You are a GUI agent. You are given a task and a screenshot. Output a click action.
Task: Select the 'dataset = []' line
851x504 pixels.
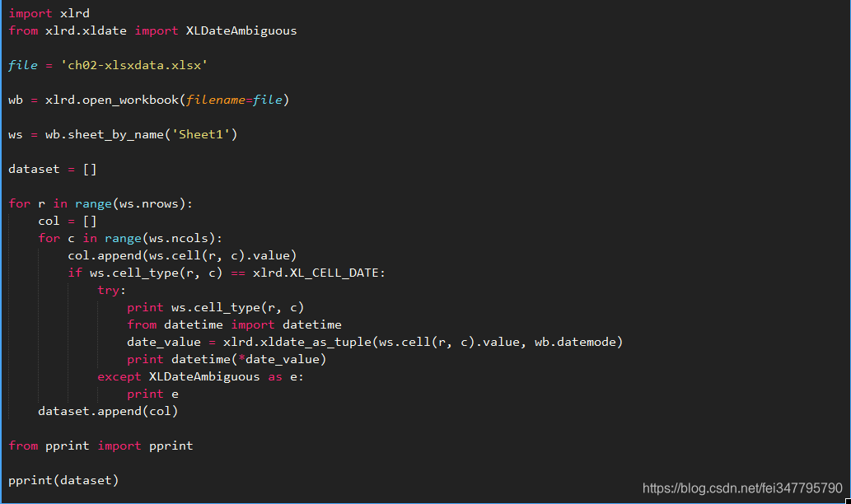click(53, 170)
